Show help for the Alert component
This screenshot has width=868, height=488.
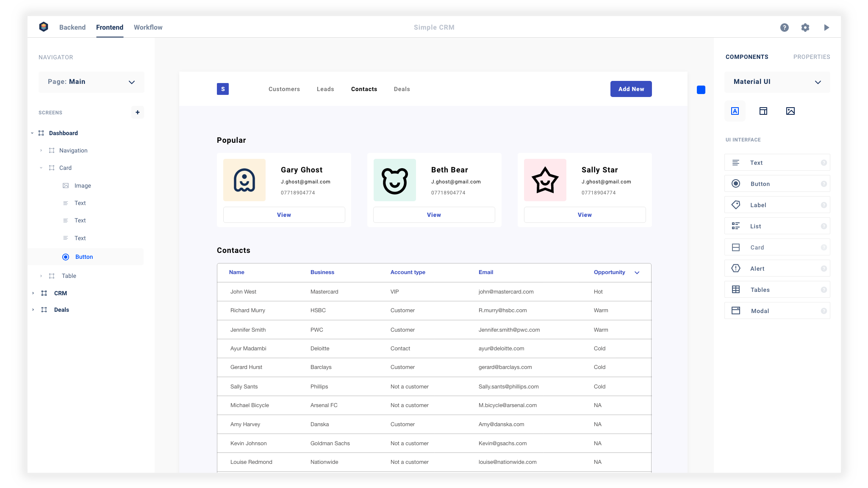(824, 269)
